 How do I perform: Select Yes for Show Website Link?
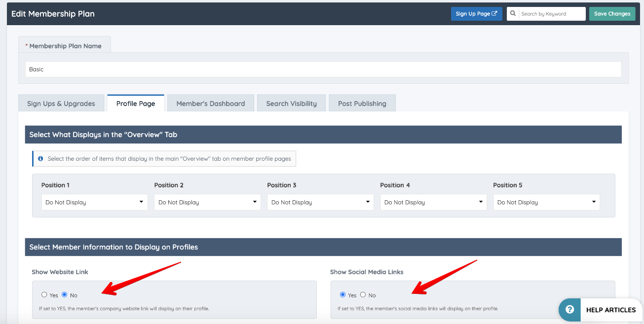[44, 295]
